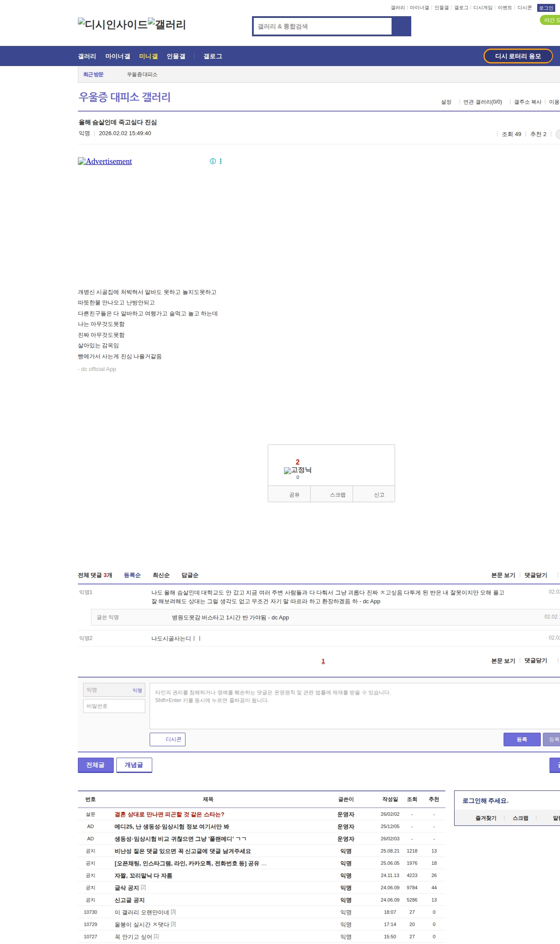This screenshot has height=944, width=560.
Task: Sort comments by 최신순
Action: pos(161,575)
